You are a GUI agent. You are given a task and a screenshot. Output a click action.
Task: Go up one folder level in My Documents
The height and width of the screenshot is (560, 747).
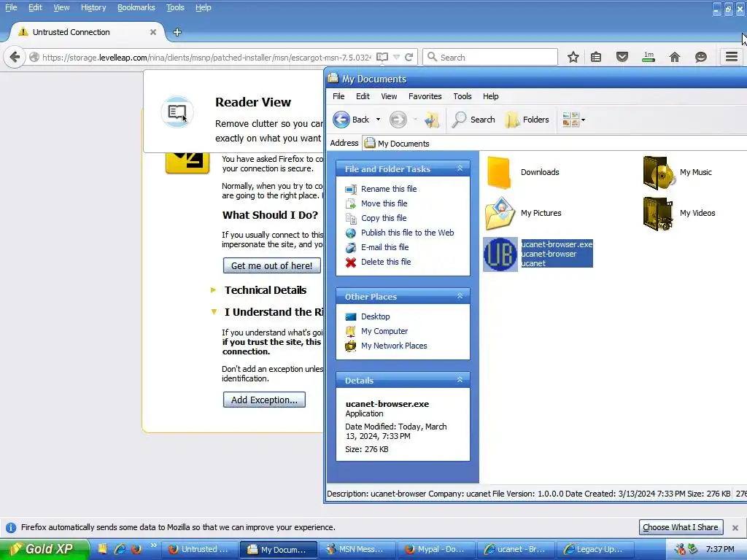pos(432,120)
